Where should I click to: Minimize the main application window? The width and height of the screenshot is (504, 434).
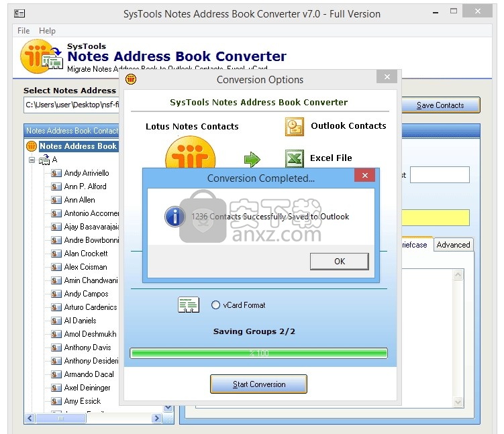(436, 13)
